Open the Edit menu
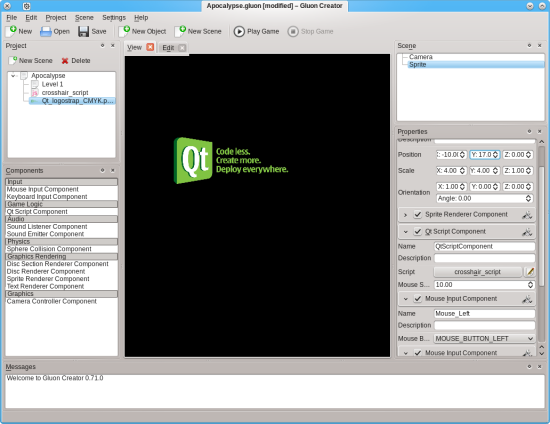Image resolution: width=550 pixels, height=424 pixels. [31, 18]
